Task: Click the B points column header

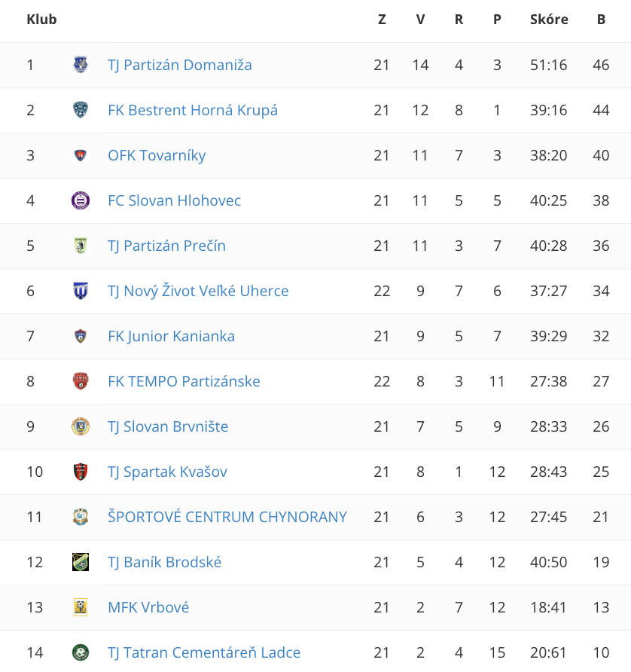Action: pyautogui.click(x=602, y=20)
